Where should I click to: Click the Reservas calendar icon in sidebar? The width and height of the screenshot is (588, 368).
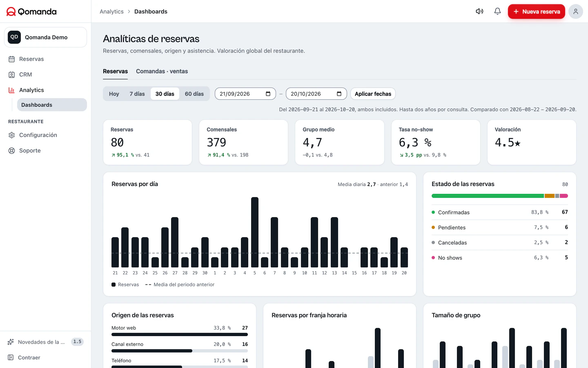11,59
